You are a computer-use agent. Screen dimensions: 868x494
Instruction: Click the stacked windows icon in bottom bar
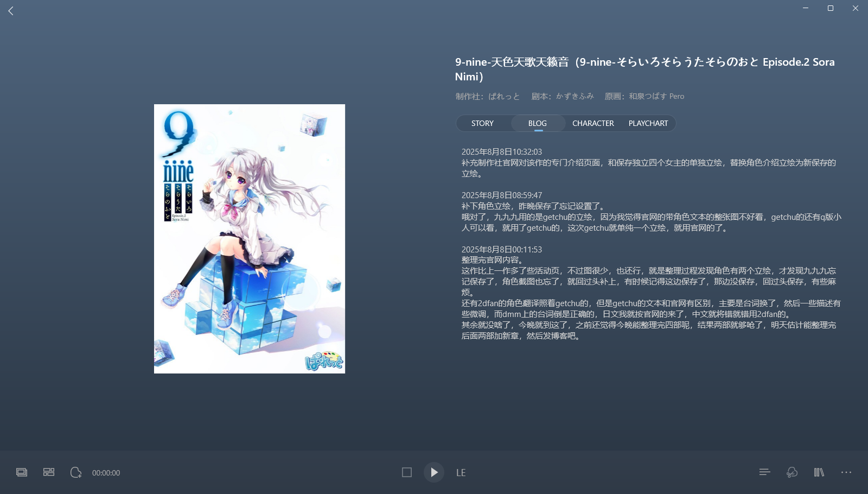(22, 472)
